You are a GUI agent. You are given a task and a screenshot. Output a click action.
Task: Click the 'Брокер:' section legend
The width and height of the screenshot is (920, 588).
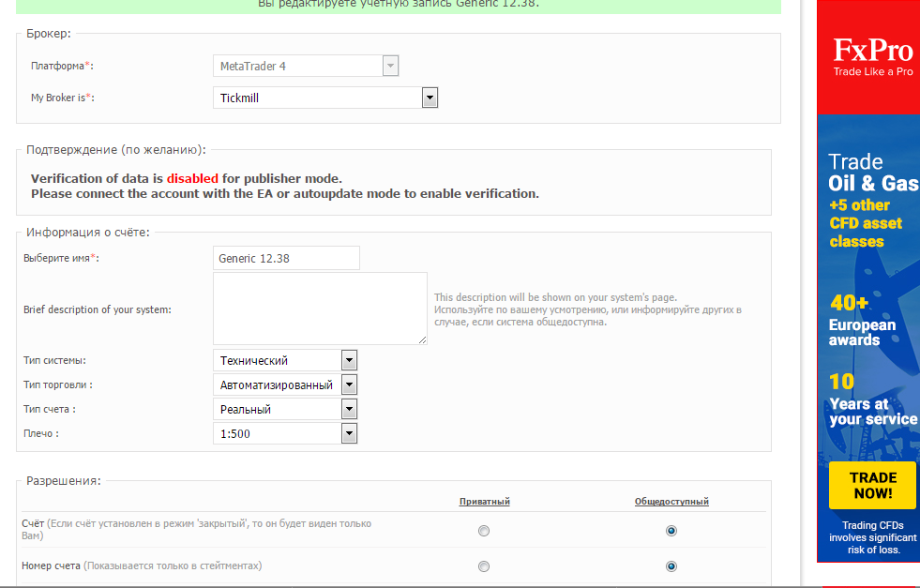49,34
